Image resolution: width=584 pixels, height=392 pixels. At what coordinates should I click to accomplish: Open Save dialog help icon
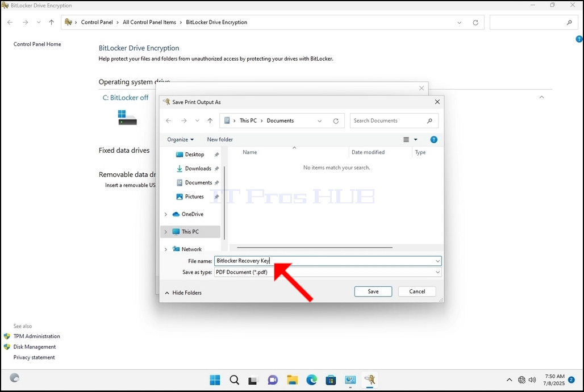(x=433, y=139)
